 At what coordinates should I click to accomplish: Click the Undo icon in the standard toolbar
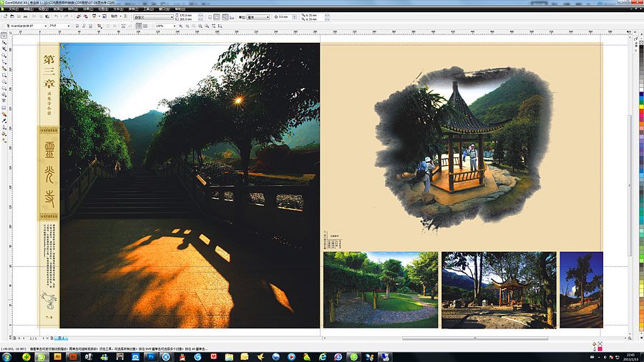(x=57, y=16)
